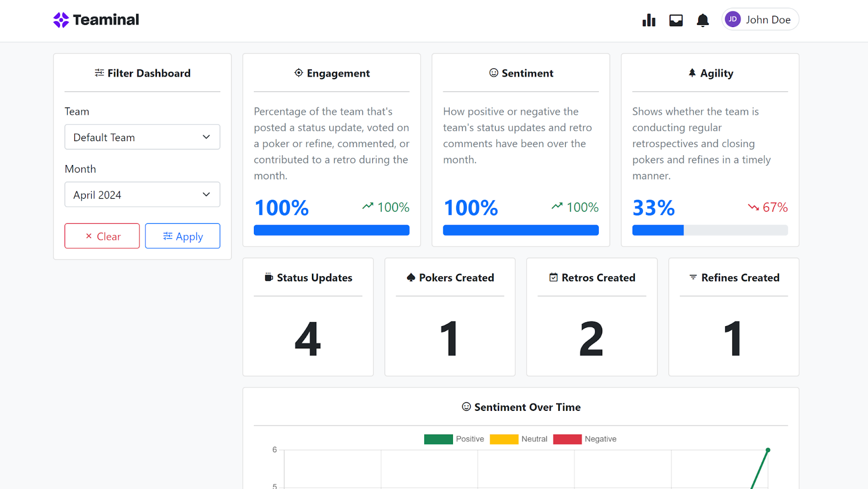
Task: Open the notifications bell
Action: point(703,20)
